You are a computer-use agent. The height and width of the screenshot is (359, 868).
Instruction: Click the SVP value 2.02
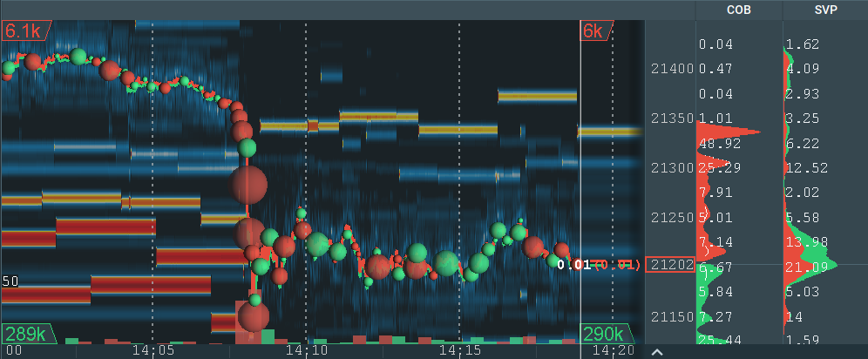[x=802, y=193]
